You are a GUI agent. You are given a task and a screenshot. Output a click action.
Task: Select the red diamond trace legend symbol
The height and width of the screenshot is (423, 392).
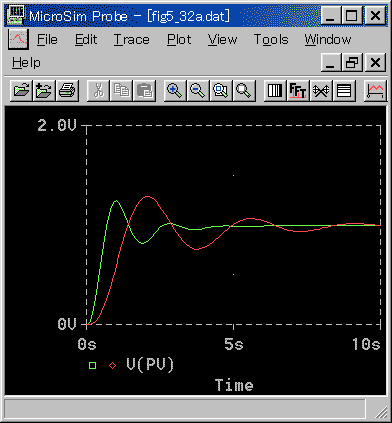(113, 366)
